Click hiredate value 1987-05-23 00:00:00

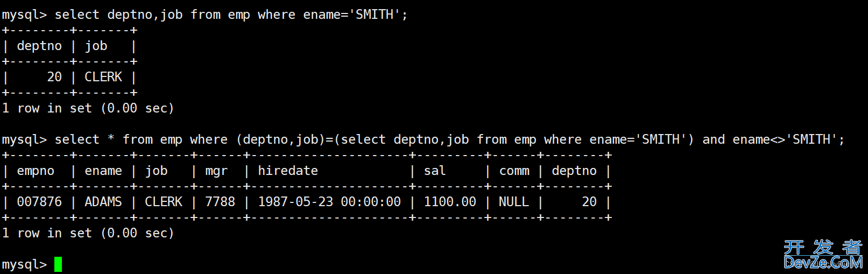pyautogui.click(x=329, y=202)
